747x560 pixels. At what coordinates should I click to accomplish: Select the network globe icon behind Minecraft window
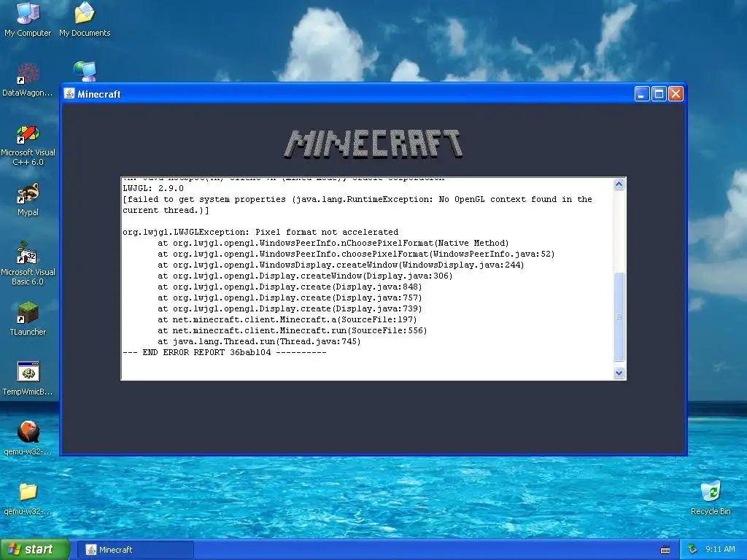click(x=85, y=71)
